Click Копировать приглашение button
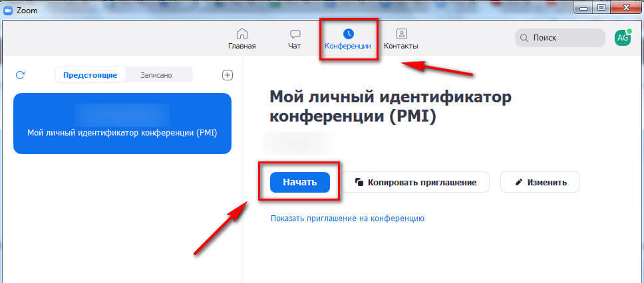The width and height of the screenshot is (644, 283). [416, 182]
